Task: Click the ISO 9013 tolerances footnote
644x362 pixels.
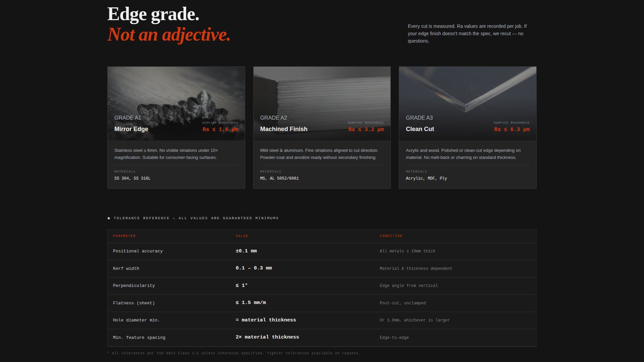Action: (234, 353)
